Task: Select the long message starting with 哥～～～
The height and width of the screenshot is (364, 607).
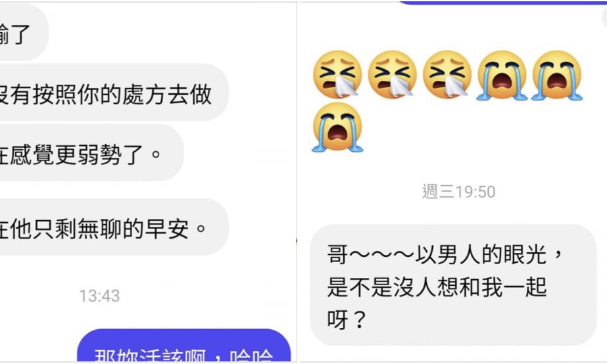Action: [x=453, y=285]
